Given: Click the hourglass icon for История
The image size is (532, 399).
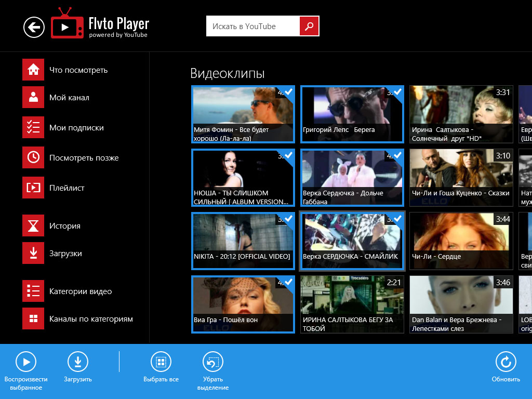Looking at the screenshot, I should click(33, 225).
